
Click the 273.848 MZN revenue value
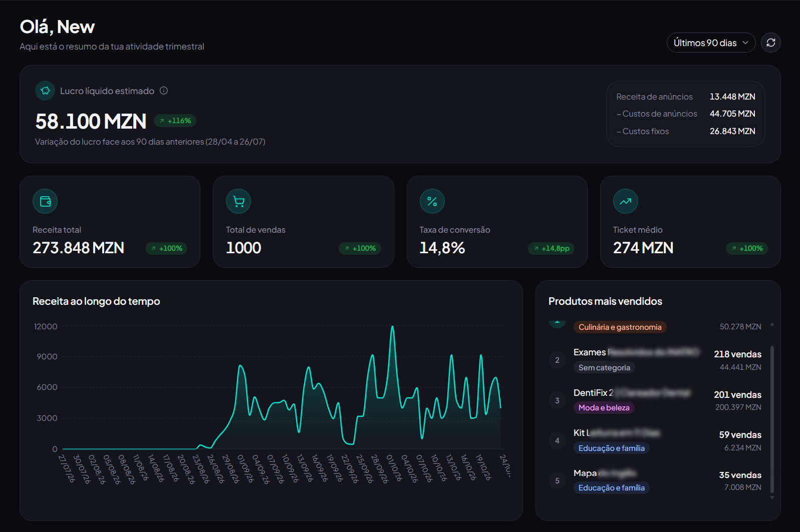pyautogui.click(x=78, y=248)
